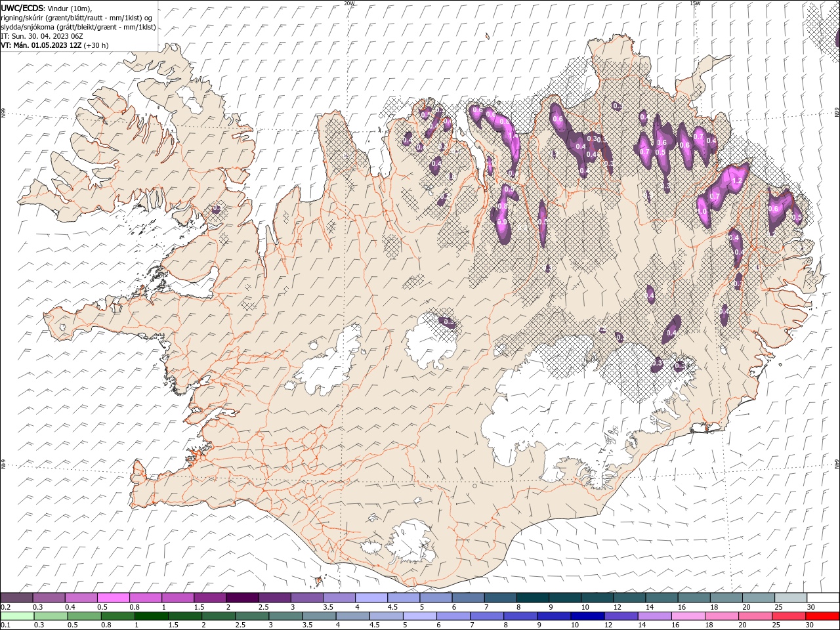Click the pale grey 25 swatch in upper legend
Viewport: 840px width, 630px height.
[789, 597]
